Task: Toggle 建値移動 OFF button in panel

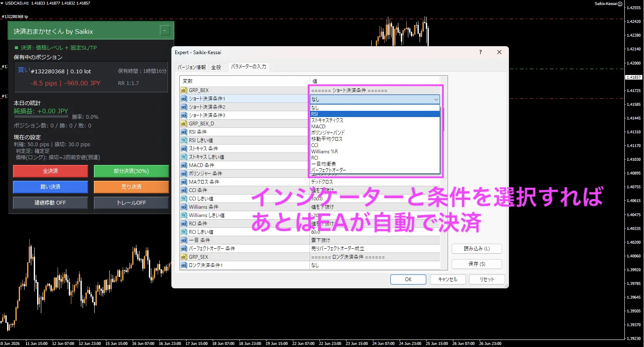Action: pos(50,203)
